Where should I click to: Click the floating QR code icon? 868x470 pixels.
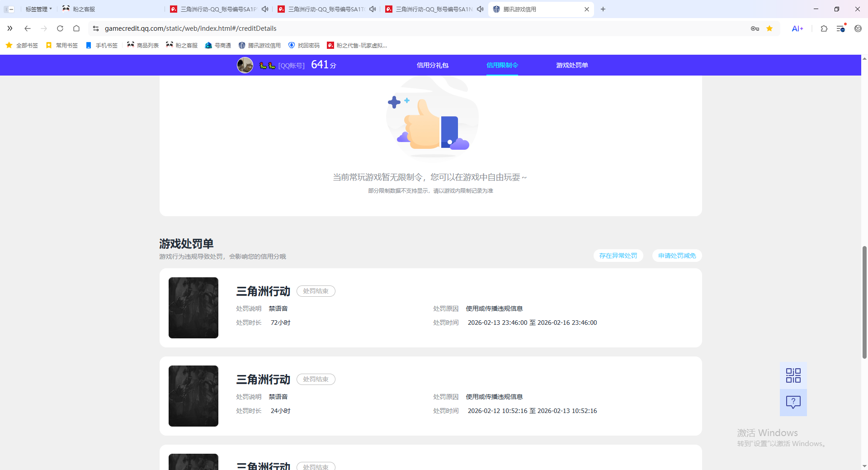(x=793, y=375)
